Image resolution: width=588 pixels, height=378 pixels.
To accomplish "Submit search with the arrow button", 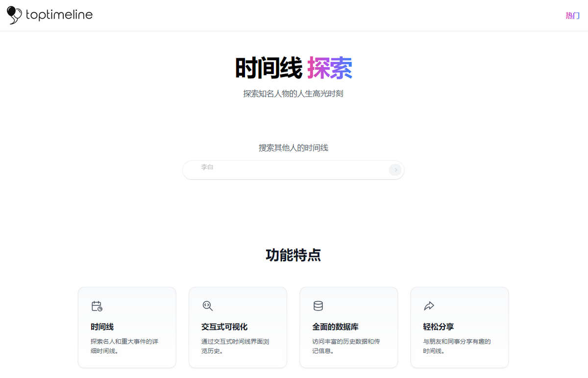I will tap(395, 170).
